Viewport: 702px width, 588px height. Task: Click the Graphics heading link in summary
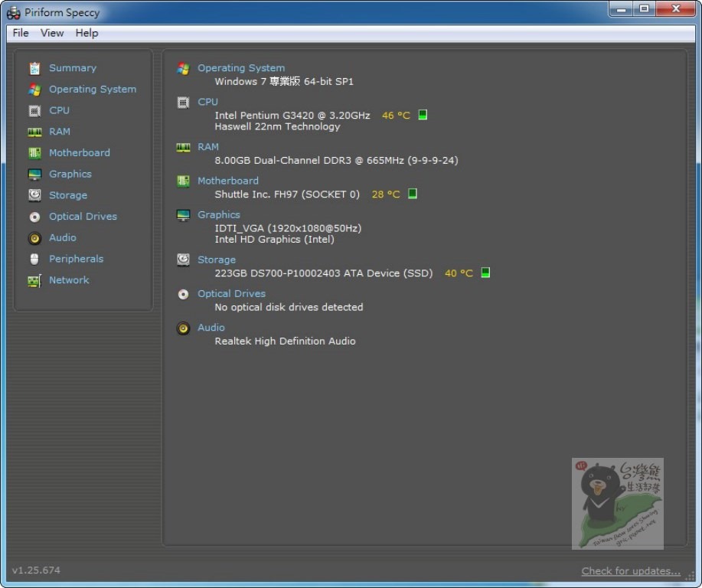219,215
